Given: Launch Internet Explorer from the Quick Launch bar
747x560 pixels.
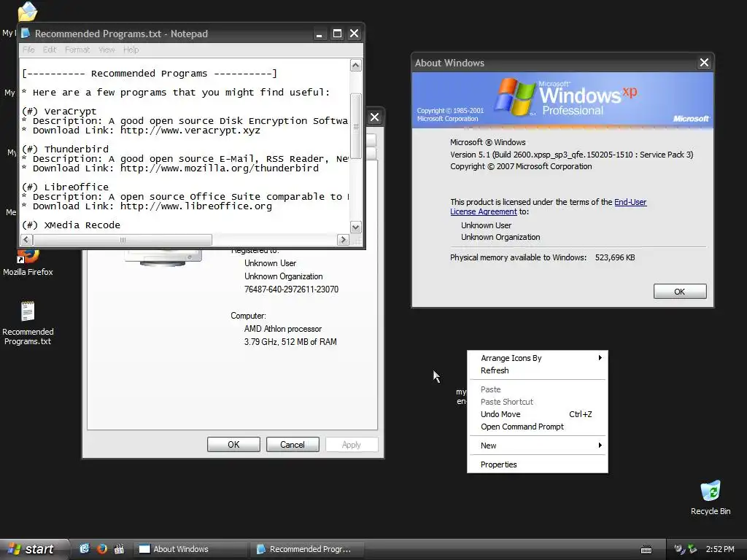Looking at the screenshot, I should [x=85, y=549].
